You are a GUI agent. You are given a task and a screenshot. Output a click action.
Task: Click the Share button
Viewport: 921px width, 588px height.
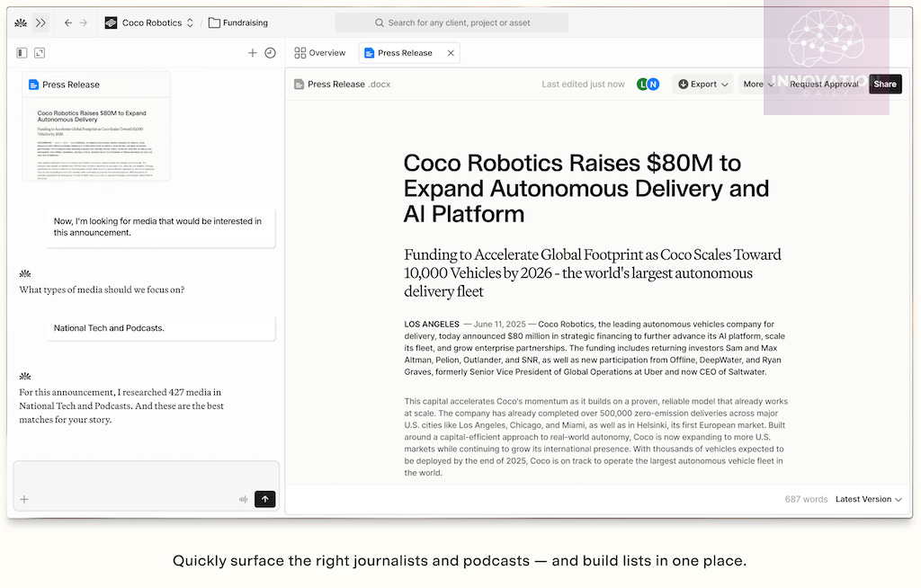click(885, 84)
